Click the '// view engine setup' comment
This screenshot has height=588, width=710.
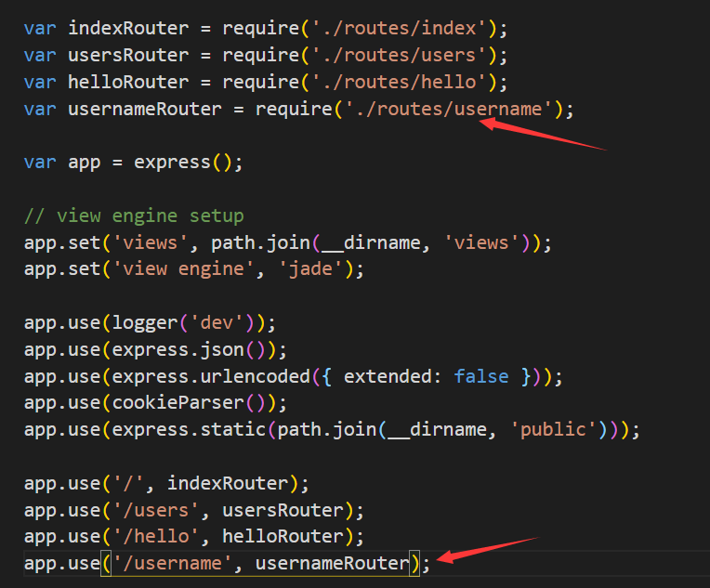pyautogui.click(x=134, y=216)
